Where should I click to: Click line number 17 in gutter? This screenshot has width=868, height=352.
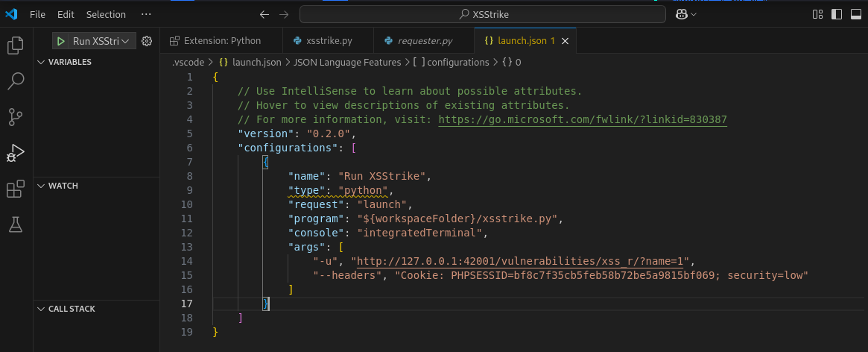186,304
